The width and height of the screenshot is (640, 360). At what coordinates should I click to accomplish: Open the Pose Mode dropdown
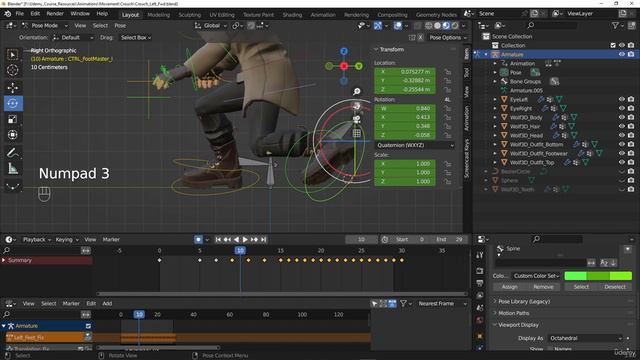(44, 25)
